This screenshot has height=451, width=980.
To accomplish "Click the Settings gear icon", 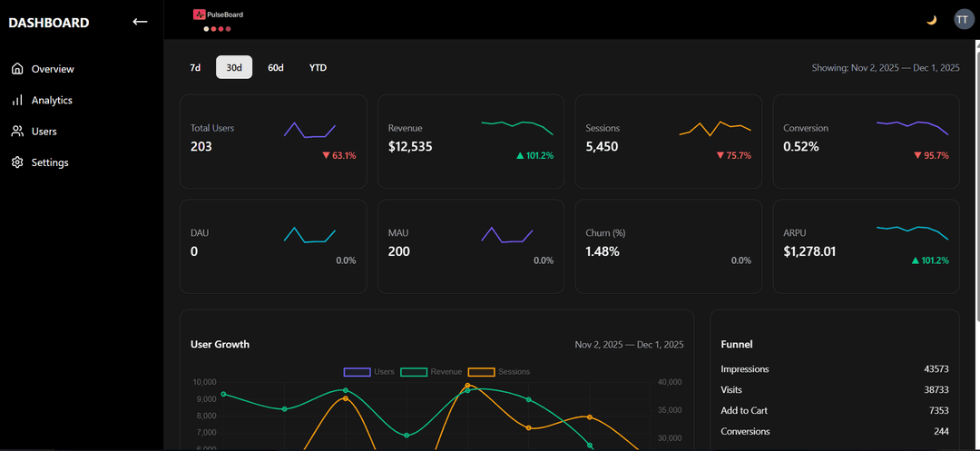I will (17, 162).
